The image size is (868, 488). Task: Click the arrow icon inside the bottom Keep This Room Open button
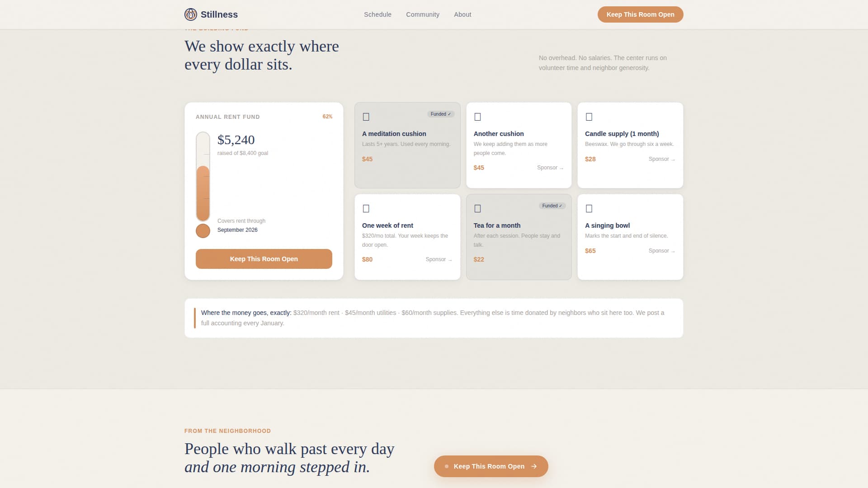pyautogui.click(x=534, y=466)
